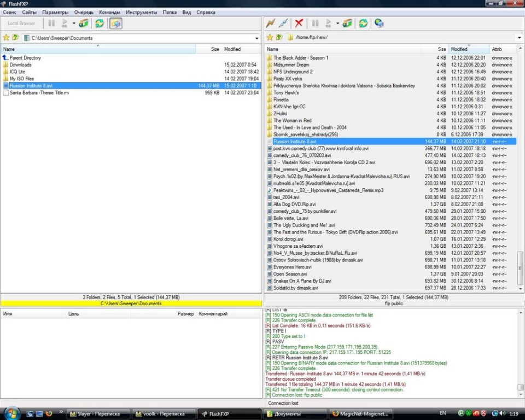Sort local files by Name column
This screenshot has height=420, width=525.
tap(98, 49)
